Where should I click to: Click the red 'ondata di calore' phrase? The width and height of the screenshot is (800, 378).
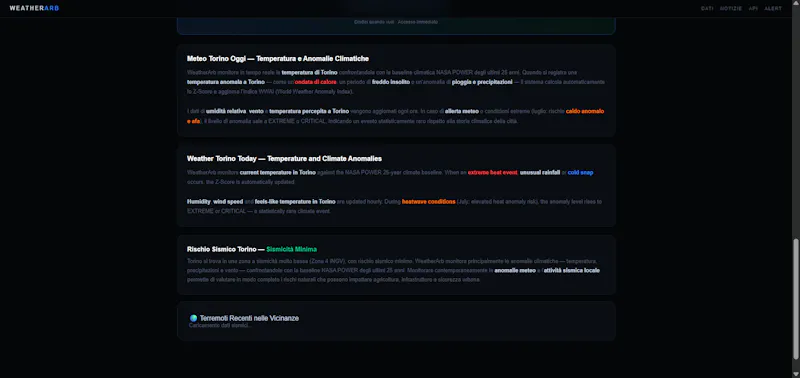tap(315, 82)
